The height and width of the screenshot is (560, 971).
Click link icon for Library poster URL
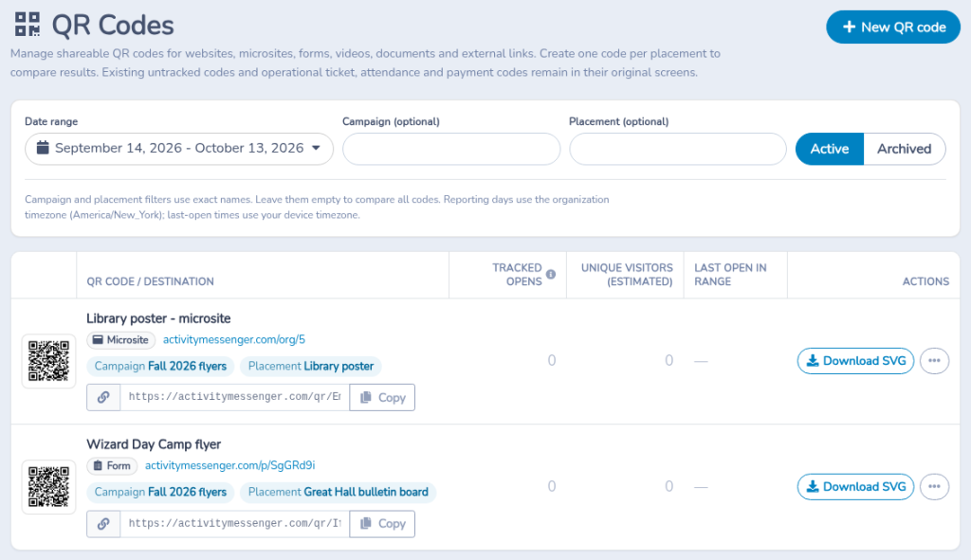click(103, 397)
